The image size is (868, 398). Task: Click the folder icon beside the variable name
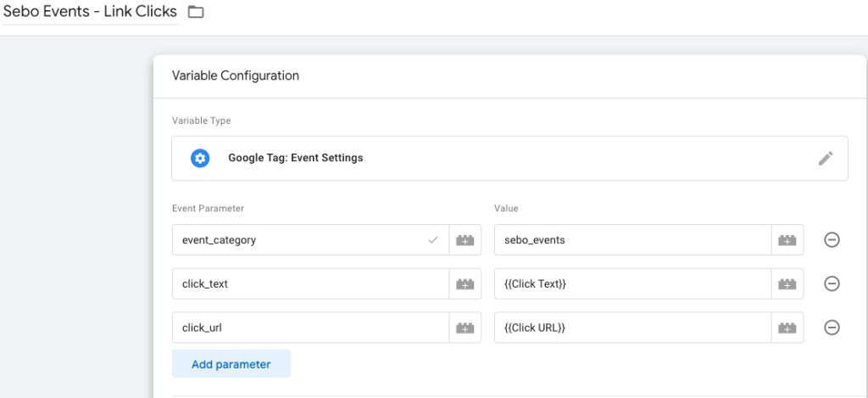click(196, 12)
